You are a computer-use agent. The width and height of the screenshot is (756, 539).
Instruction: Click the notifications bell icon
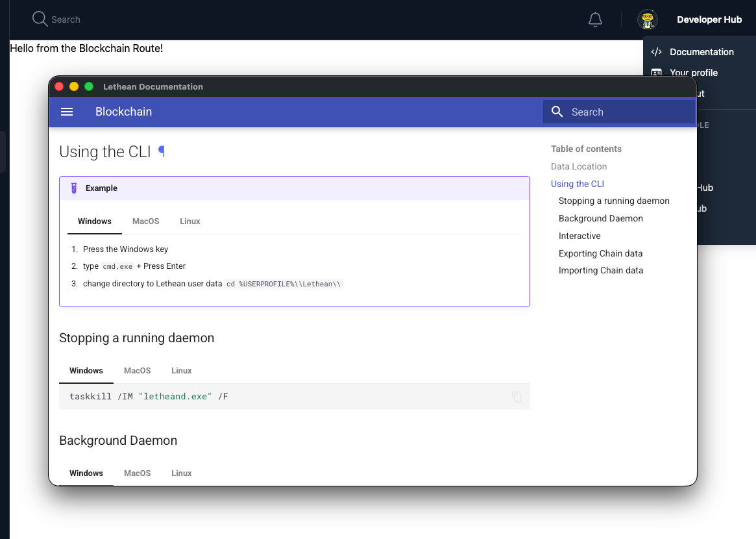pos(595,19)
